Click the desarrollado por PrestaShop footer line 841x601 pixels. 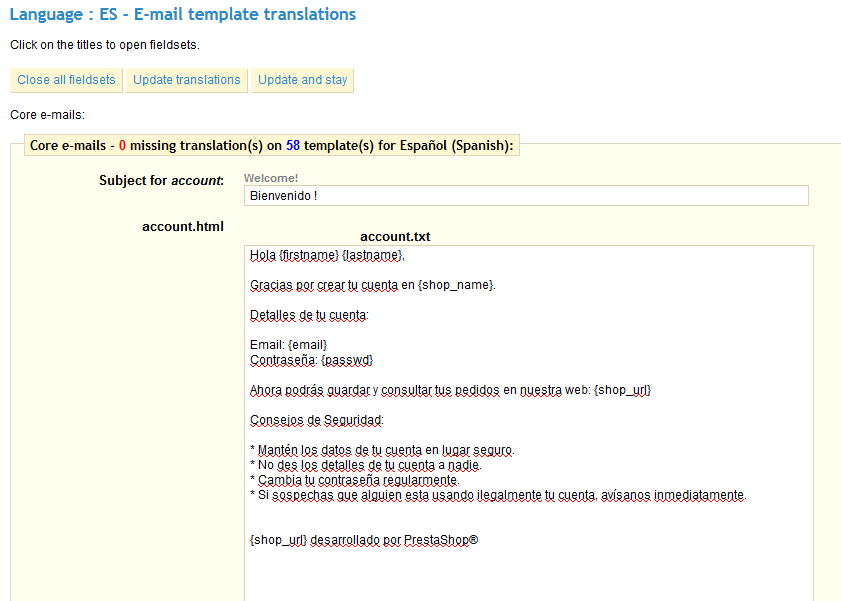(364, 540)
